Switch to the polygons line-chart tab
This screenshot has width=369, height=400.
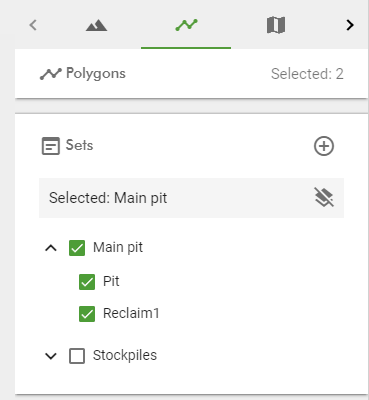[x=186, y=25]
